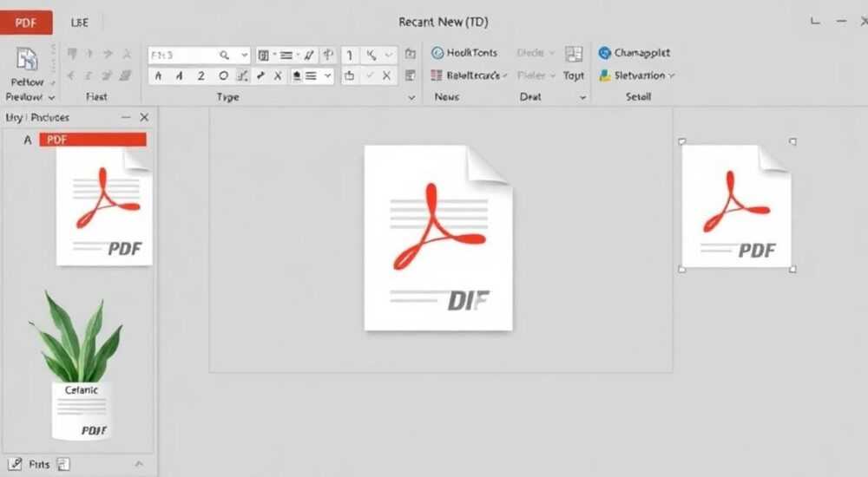Click the large Pellow document icon
This screenshot has height=477, width=868.
pos(27,59)
